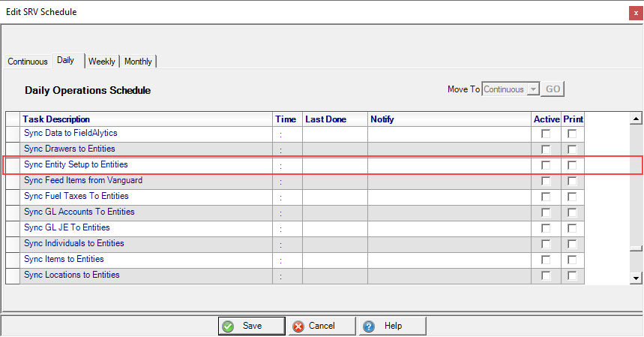Select the Sync Feed Items from Vanguard row

83,181
